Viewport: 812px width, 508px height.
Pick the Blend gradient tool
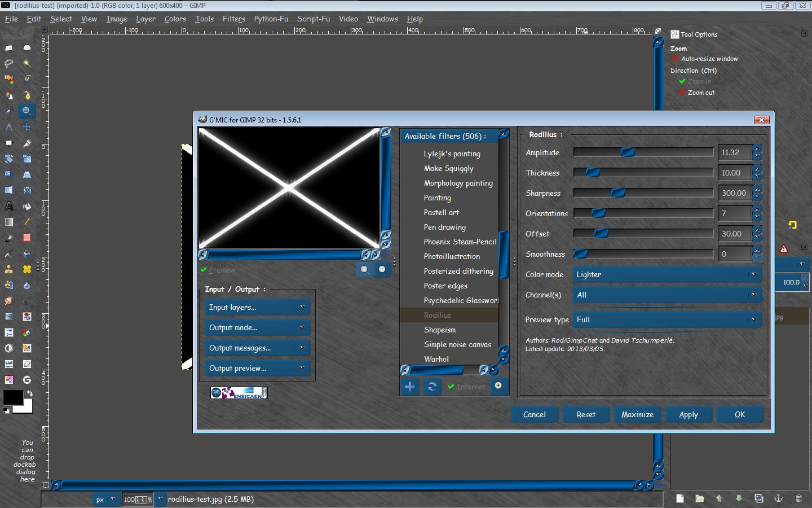(x=9, y=222)
